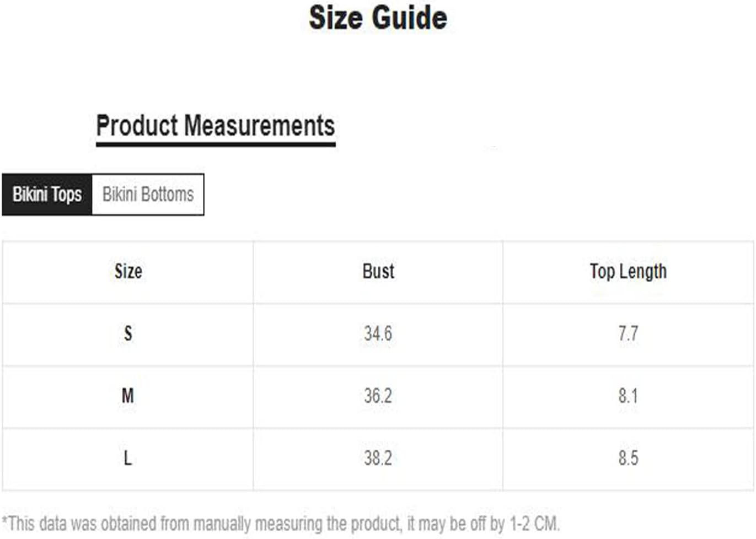Viewport: 756px width, 539px height.
Task: Click the S size row label
Action: coord(128,333)
